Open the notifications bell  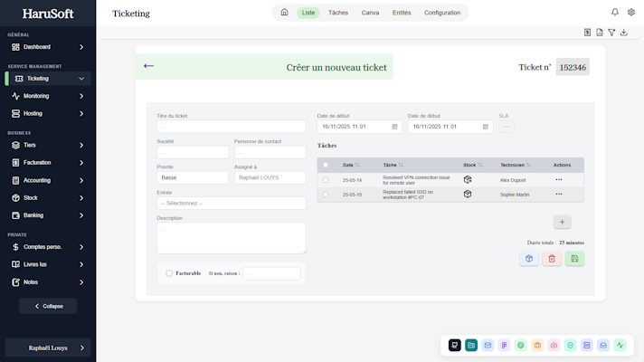tap(615, 13)
